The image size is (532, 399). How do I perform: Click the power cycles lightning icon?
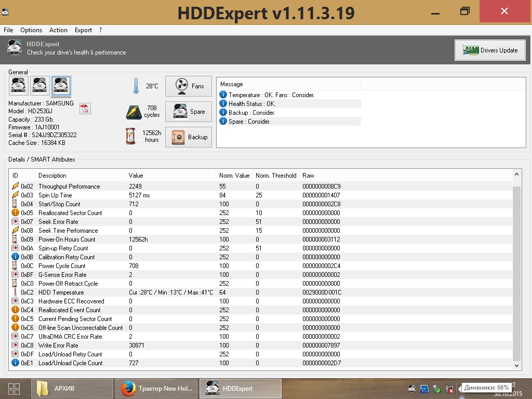click(134, 112)
